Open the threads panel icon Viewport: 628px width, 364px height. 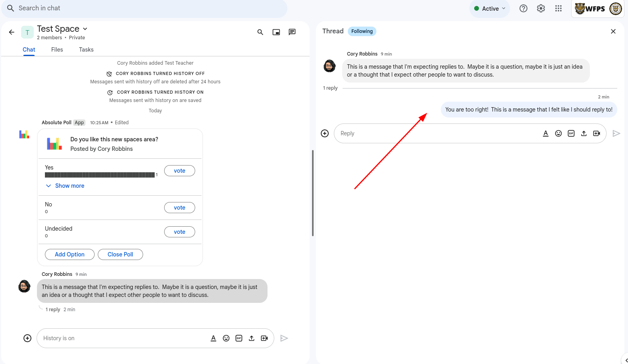point(292,32)
